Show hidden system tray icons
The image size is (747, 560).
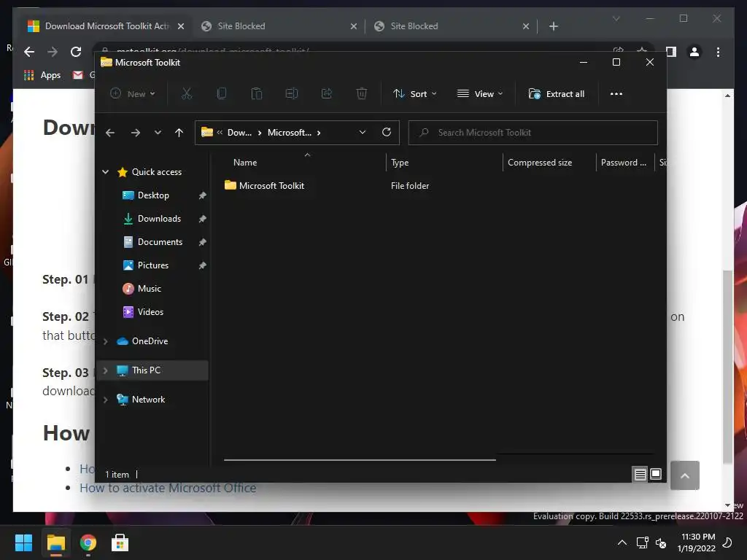tap(622, 542)
